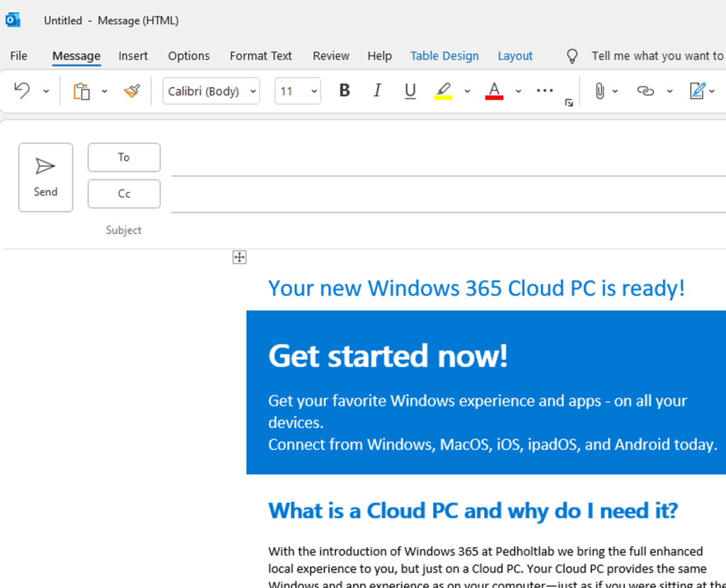Click the Tell me lightbulb icon

tap(572, 56)
